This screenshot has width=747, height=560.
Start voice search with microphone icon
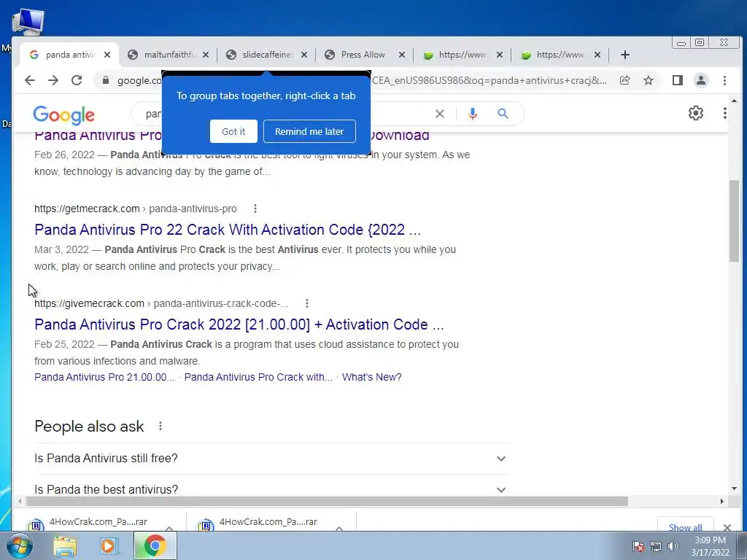tap(472, 114)
